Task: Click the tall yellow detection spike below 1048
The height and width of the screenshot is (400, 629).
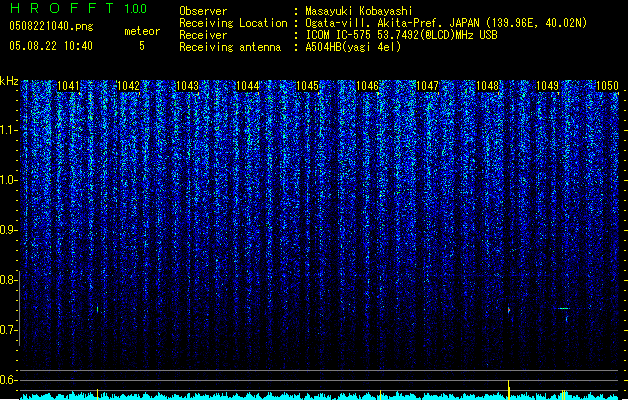Action: 509,390
